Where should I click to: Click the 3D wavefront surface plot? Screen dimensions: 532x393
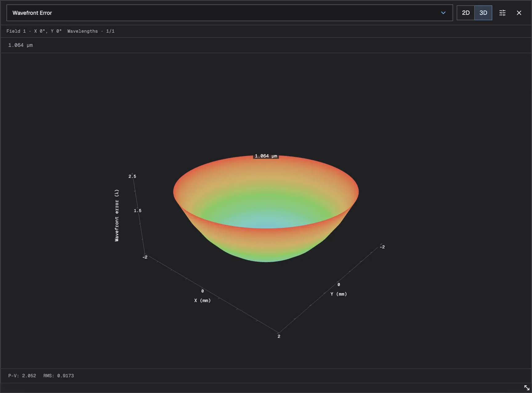coord(266,209)
